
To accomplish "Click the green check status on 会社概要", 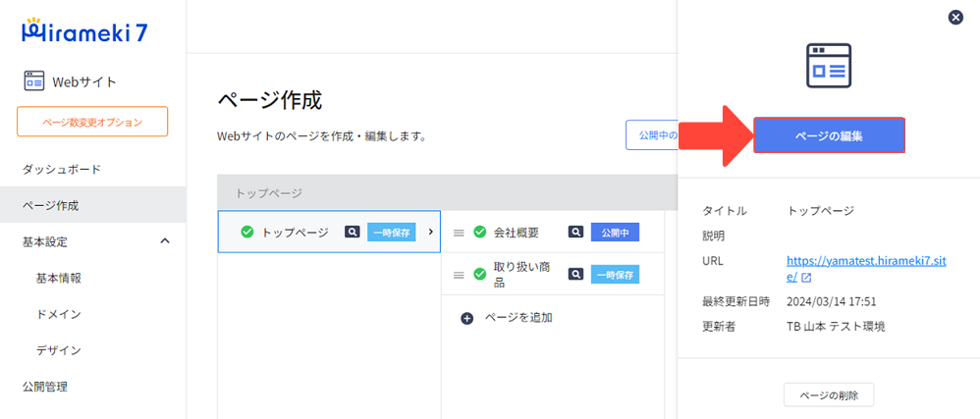I will (x=479, y=233).
